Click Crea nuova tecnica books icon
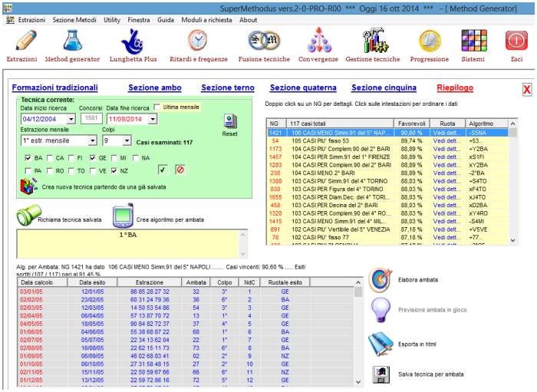The width and height of the screenshot is (537, 392). (x=29, y=186)
